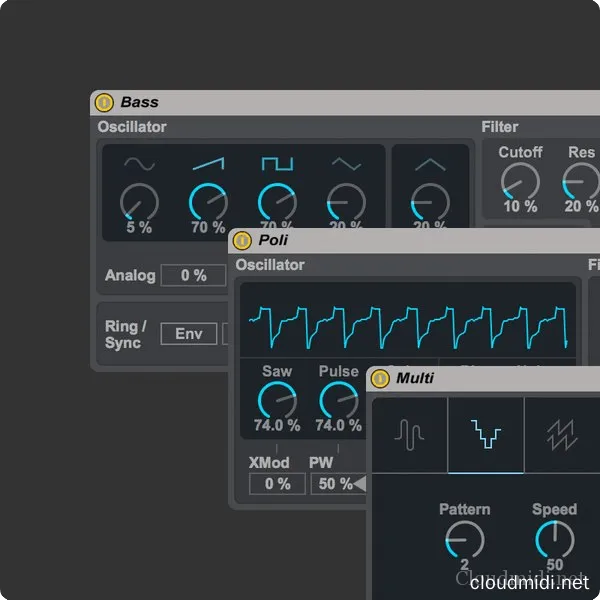This screenshot has width=600, height=600.
Task: Select the zigzag waveform tab in Multi
Action: [x=562, y=434]
